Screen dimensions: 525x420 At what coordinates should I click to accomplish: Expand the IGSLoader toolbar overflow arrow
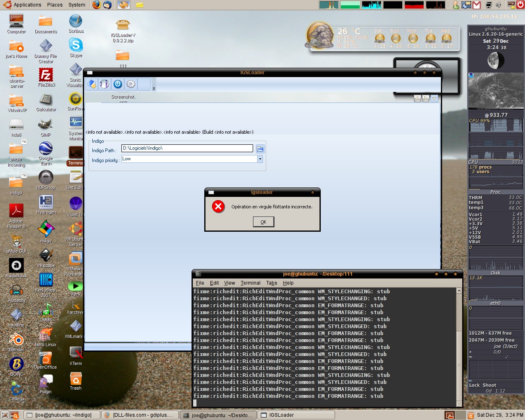coord(154,89)
